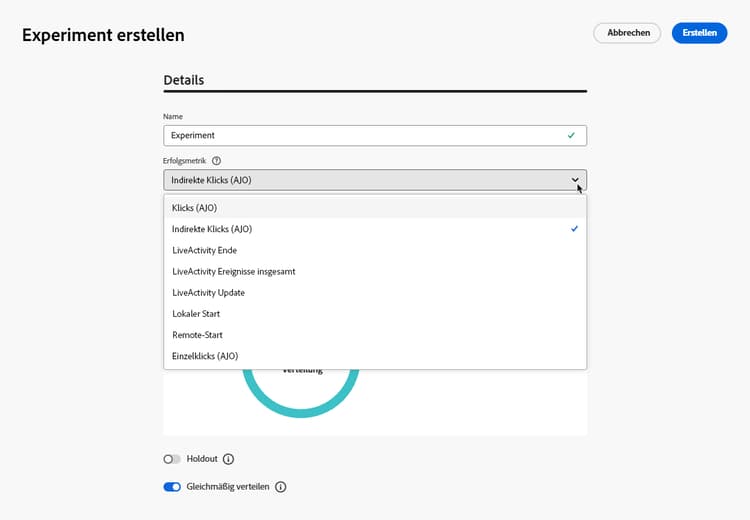Select Einzelklicks (AJO) metric
Screen dimensions: 750x520
(x=205, y=356)
